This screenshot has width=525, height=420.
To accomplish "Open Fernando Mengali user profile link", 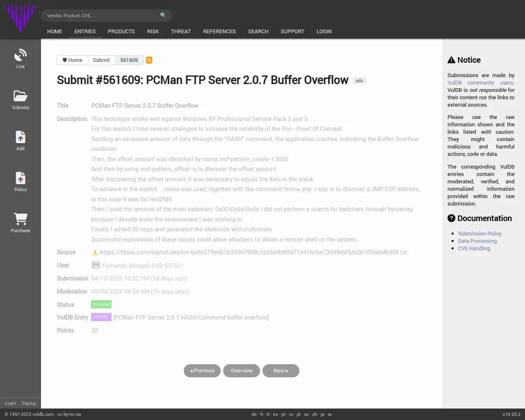I will [142, 266].
